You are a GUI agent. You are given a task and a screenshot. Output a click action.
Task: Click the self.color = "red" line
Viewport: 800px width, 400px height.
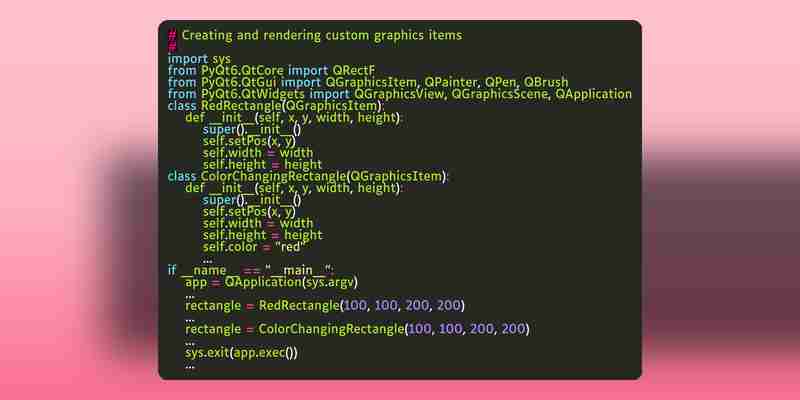pos(254,247)
